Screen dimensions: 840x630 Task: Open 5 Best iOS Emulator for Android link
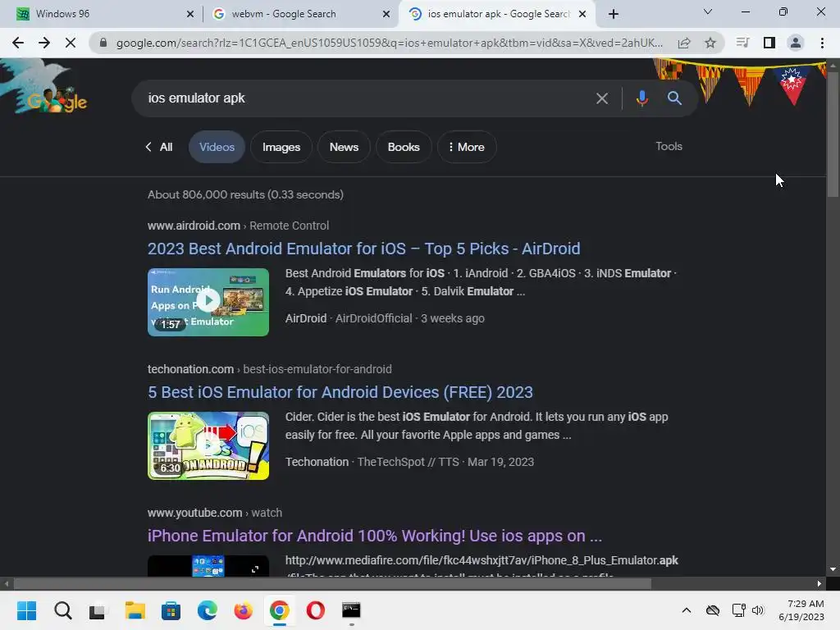340,392
